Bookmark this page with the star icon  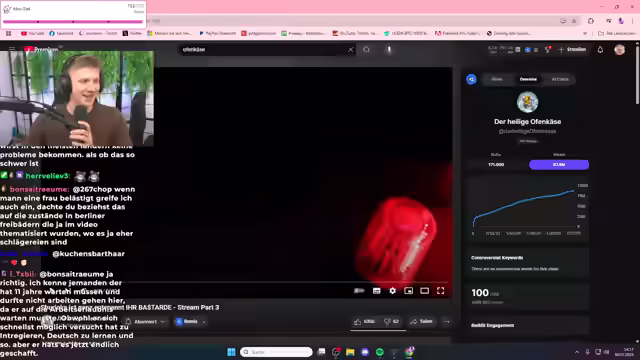coord(574,21)
